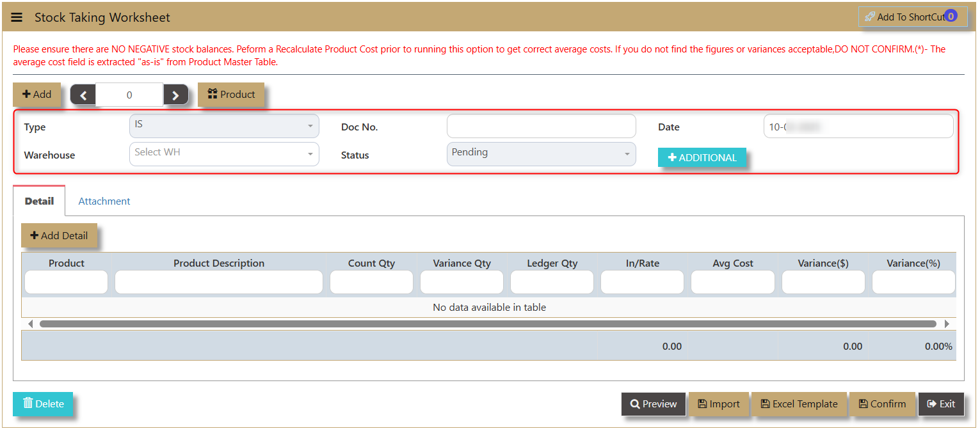Click the Excel Template button
This screenshot has height=431, width=980.
point(799,404)
